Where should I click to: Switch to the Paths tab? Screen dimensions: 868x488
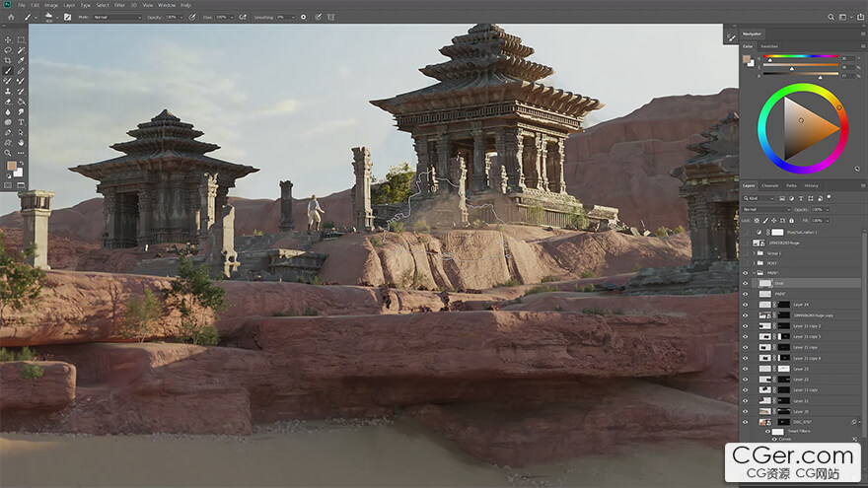point(792,186)
